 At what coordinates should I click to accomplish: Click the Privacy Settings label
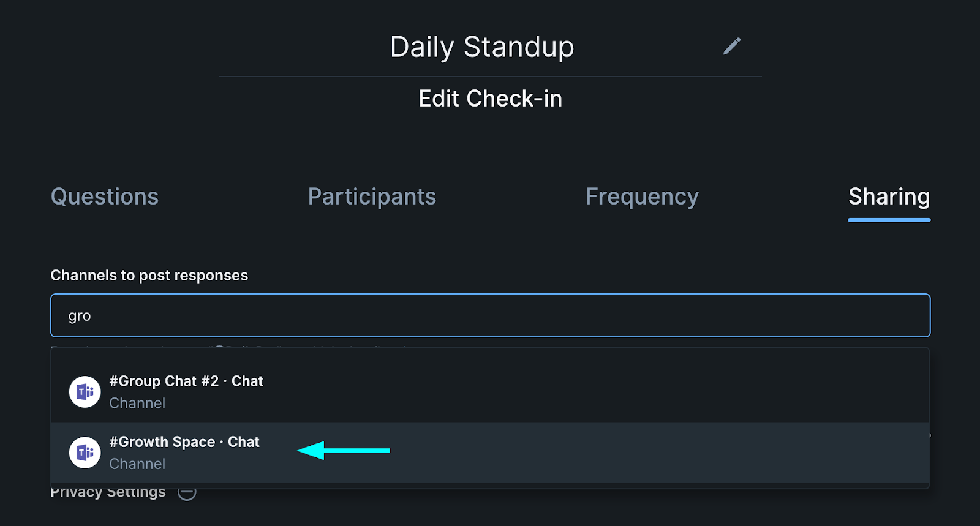coord(108,494)
